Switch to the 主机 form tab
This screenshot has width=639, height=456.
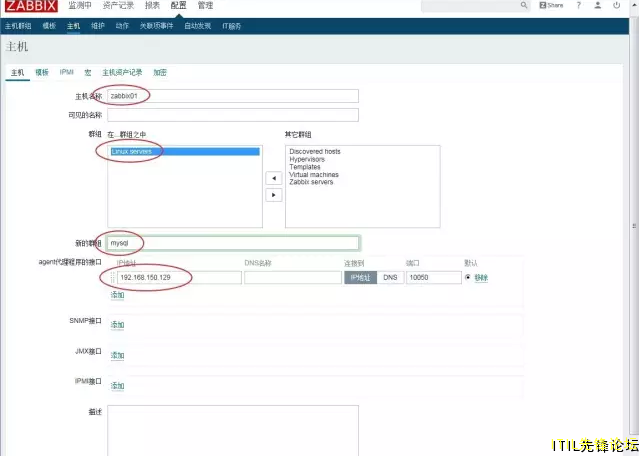[18, 73]
